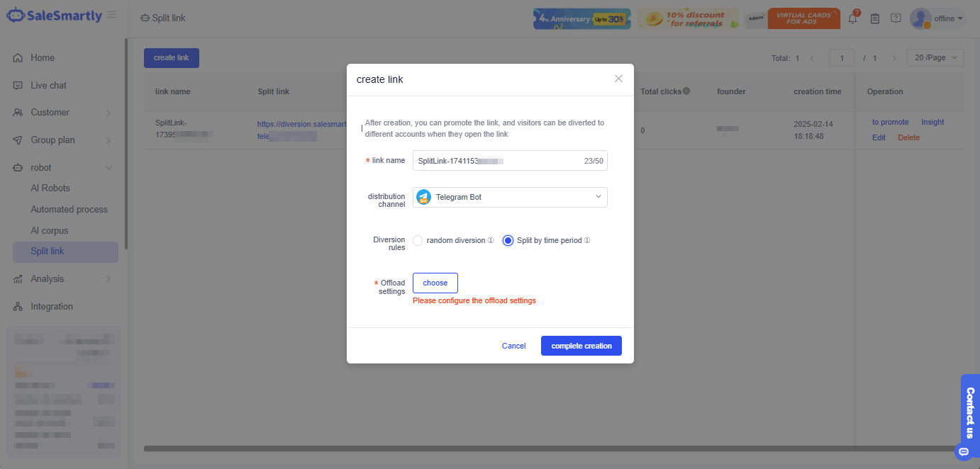
Task: Open the notifications bell
Action: point(852,18)
